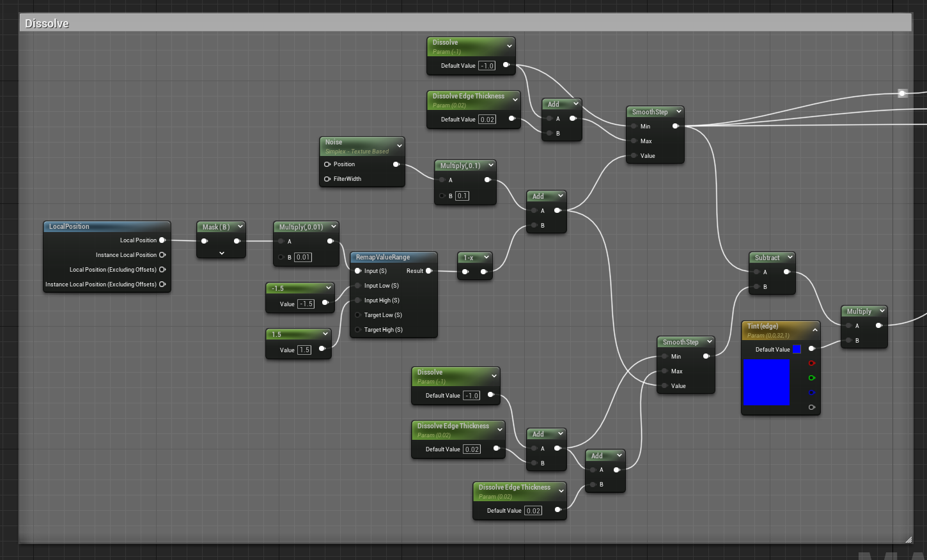The height and width of the screenshot is (560, 927).
Task: Open the Subtract node's chevron dropdown
Action: [790, 258]
